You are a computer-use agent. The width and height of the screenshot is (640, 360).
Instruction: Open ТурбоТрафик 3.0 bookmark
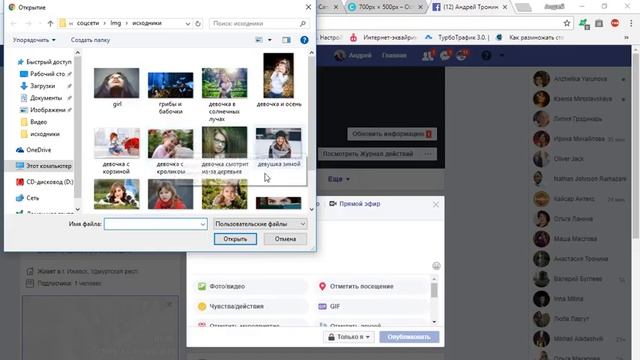pyautogui.click(x=456, y=38)
